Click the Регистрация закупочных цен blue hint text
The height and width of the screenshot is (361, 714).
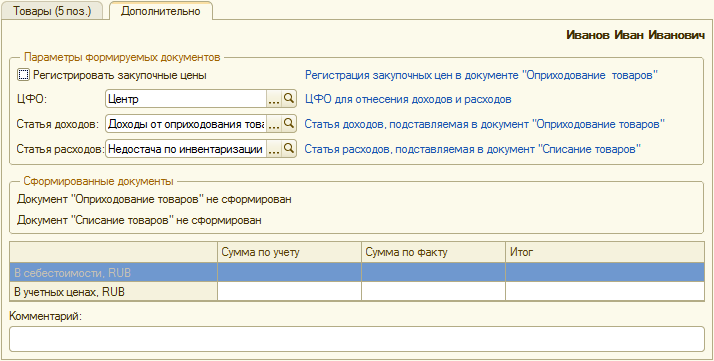(x=481, y=75)
